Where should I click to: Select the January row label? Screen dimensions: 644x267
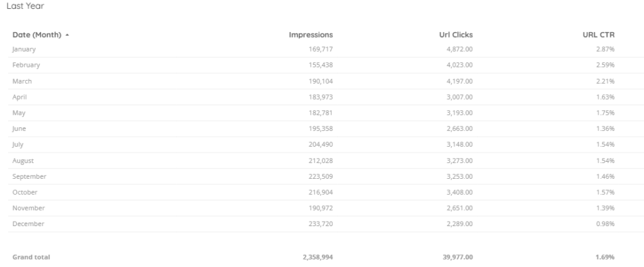pyautogui.click(x=24, y=49)
